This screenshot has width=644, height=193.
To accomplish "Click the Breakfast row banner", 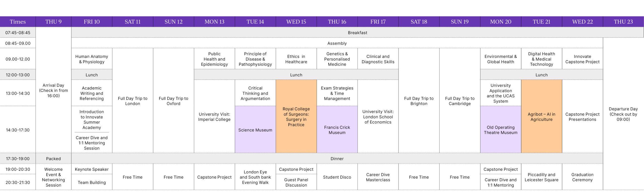I will click(x=357, y=33).
